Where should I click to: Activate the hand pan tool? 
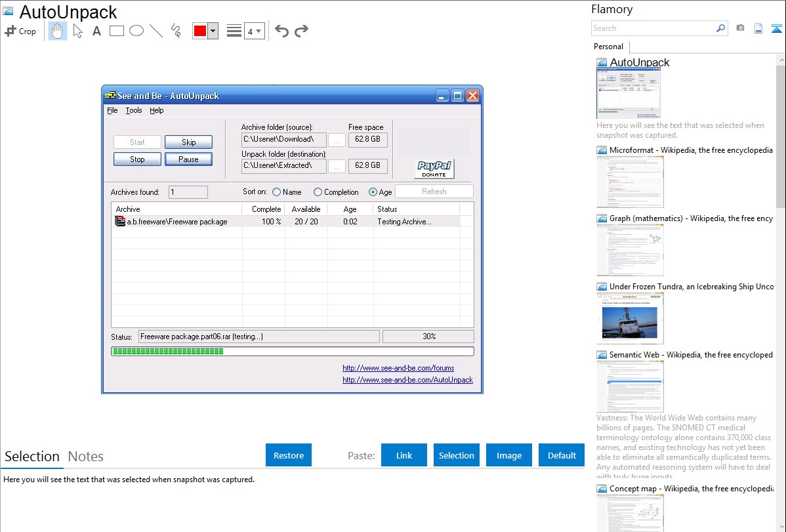[57, 31]
